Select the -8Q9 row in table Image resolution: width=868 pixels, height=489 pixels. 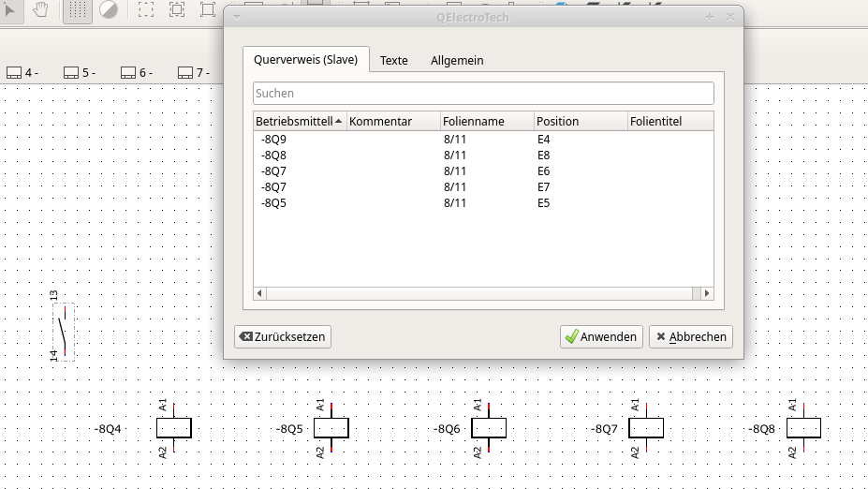tap(274, 140)
